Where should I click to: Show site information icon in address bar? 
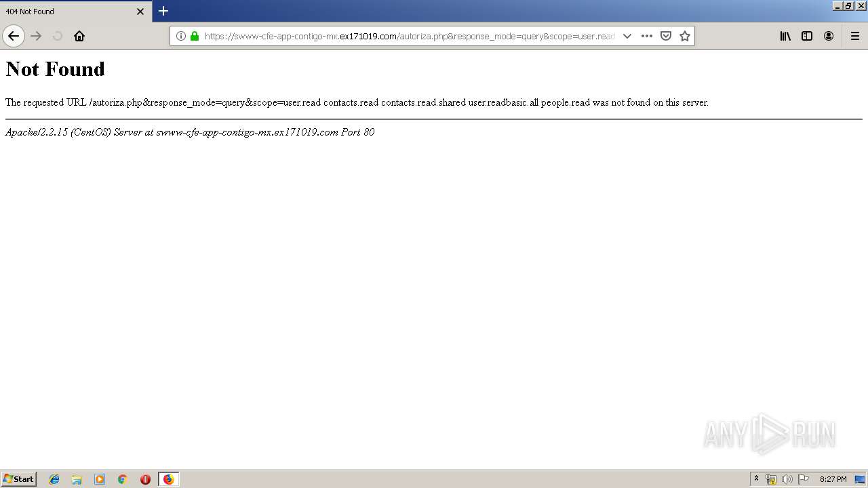tap(181, 36)
